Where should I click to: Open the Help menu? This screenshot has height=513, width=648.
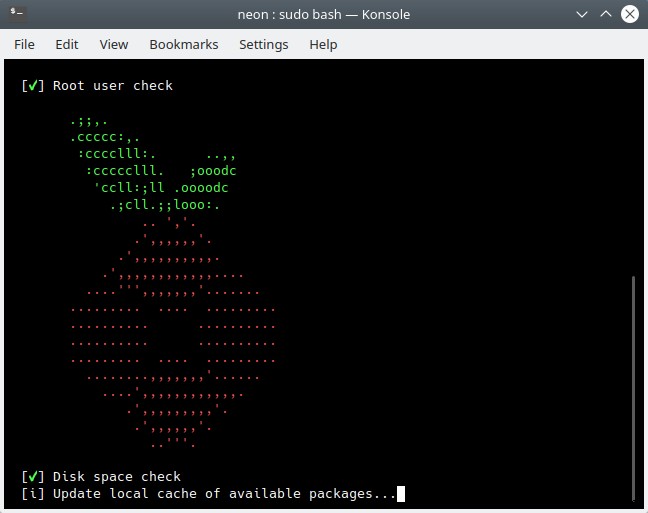coord(323,44)
